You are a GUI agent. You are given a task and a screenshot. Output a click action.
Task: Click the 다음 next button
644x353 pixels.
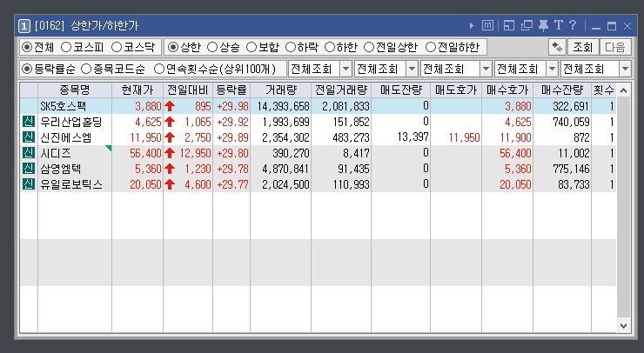coord(614,47)
